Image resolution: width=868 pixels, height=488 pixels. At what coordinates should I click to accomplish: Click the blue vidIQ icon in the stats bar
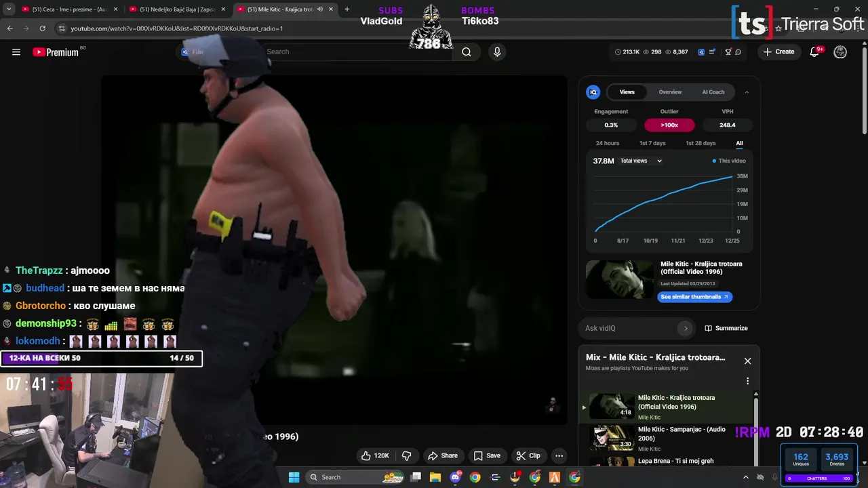point(701,52)
